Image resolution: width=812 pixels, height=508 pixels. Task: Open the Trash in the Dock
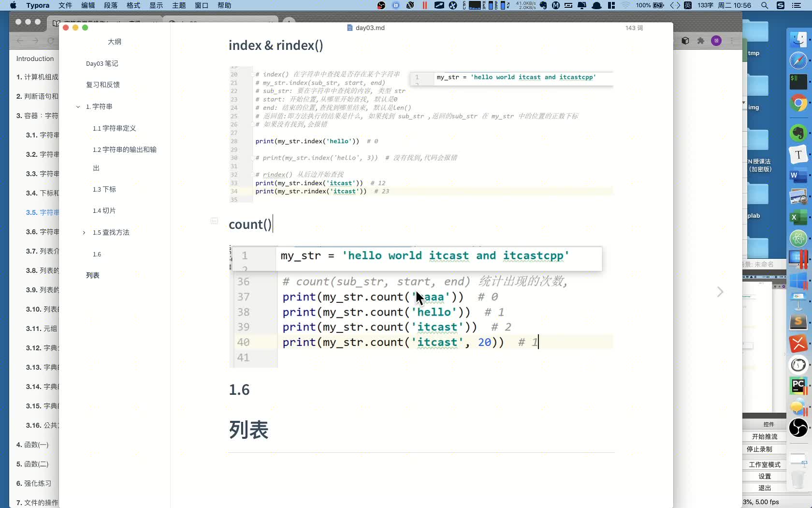(x=798, y=479)
